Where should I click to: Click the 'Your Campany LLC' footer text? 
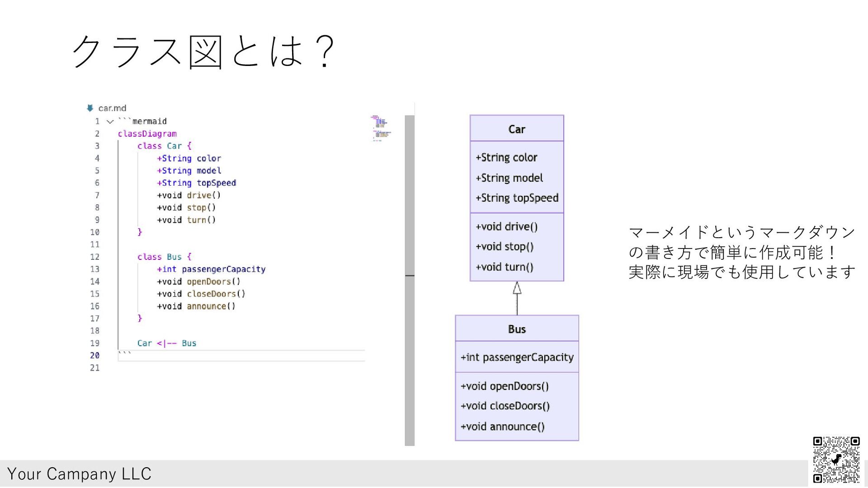79,474
